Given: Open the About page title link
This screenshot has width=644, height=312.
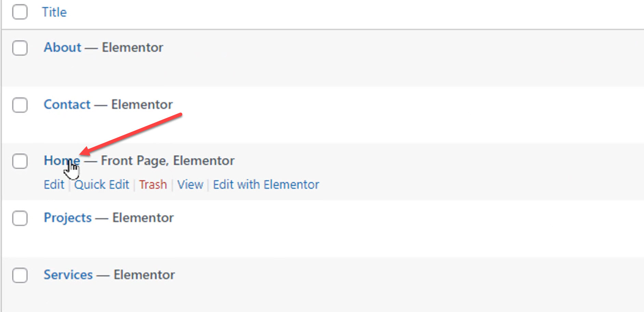Looking at the screenshot, I should coord(63,47).
